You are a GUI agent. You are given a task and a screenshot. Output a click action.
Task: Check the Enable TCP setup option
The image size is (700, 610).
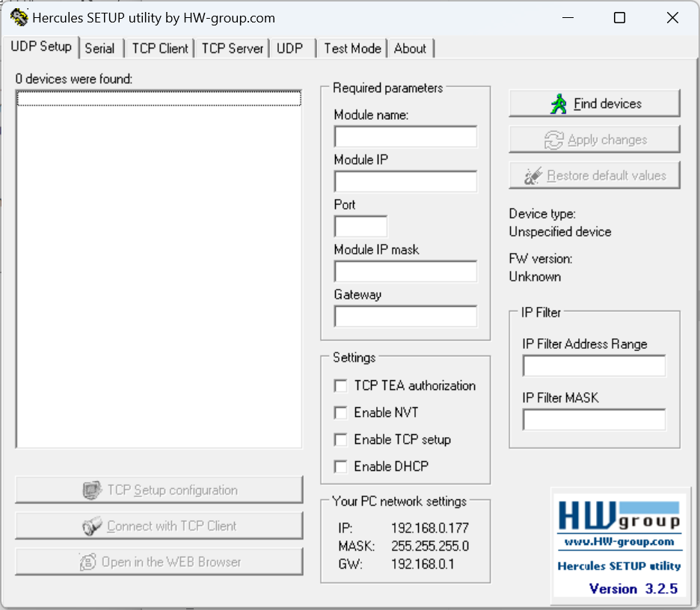[x=340, y=440]
